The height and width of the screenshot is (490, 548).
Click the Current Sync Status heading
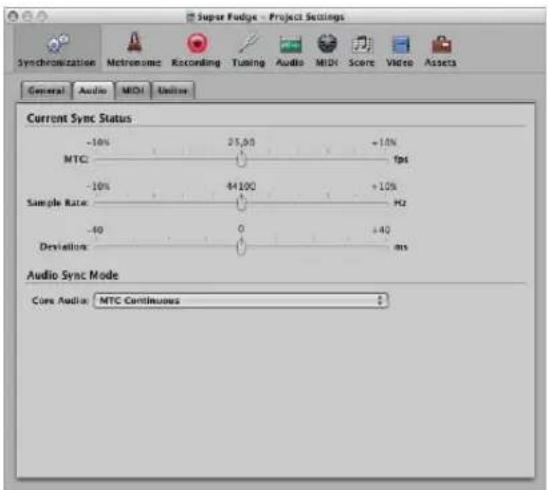(x=79, y=118)
